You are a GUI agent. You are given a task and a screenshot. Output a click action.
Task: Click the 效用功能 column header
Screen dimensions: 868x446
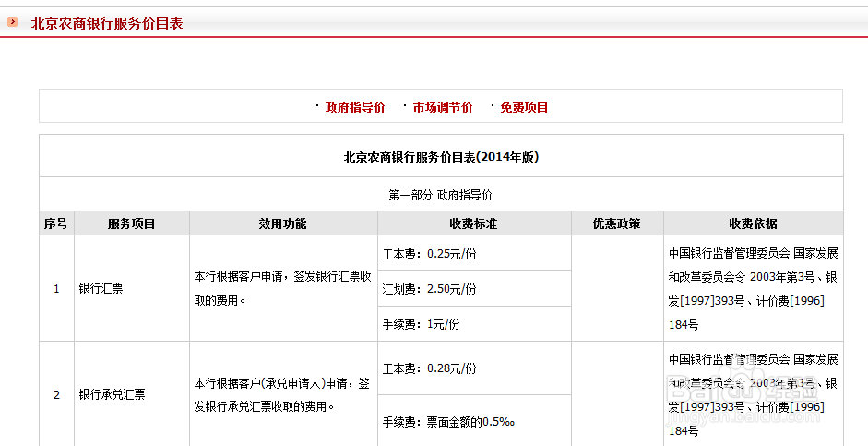[283, 223]
